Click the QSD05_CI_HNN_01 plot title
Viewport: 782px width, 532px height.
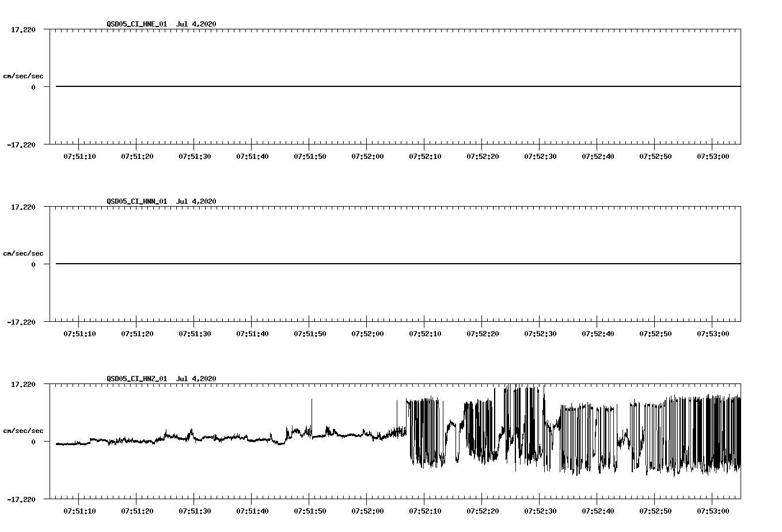[161, 201]
